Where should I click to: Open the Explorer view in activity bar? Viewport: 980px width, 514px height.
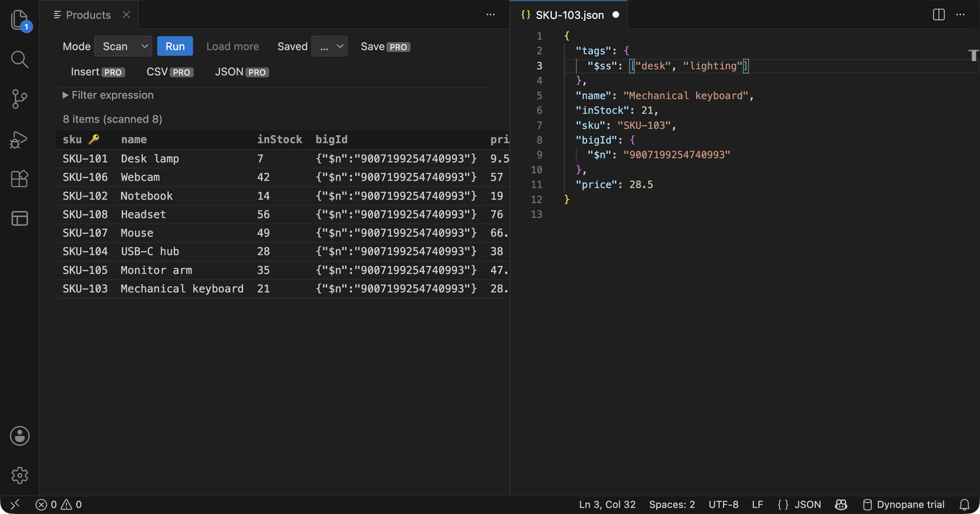pyautogui.click(x=20, y=20)
